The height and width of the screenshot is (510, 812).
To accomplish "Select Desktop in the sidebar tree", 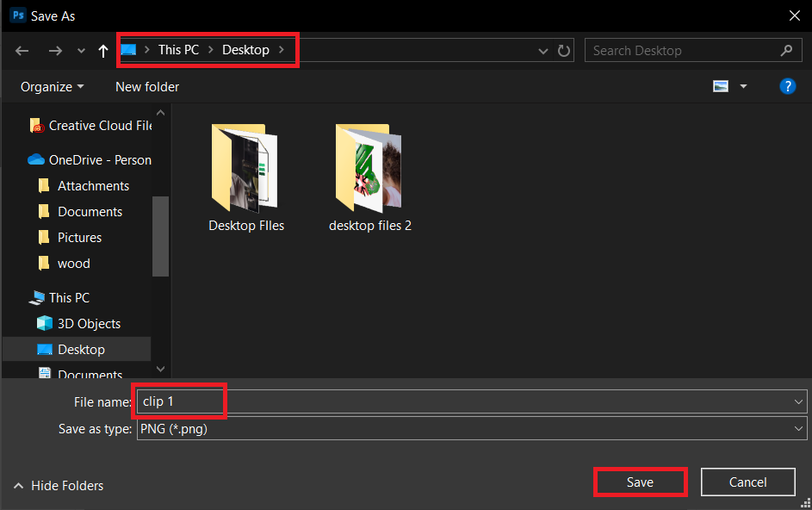I will 81,349.
